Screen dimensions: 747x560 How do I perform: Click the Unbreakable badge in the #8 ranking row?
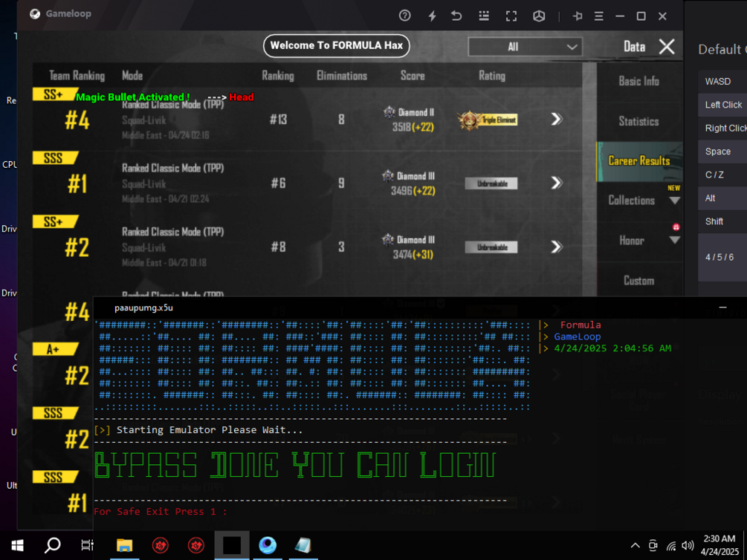[491, 247]
